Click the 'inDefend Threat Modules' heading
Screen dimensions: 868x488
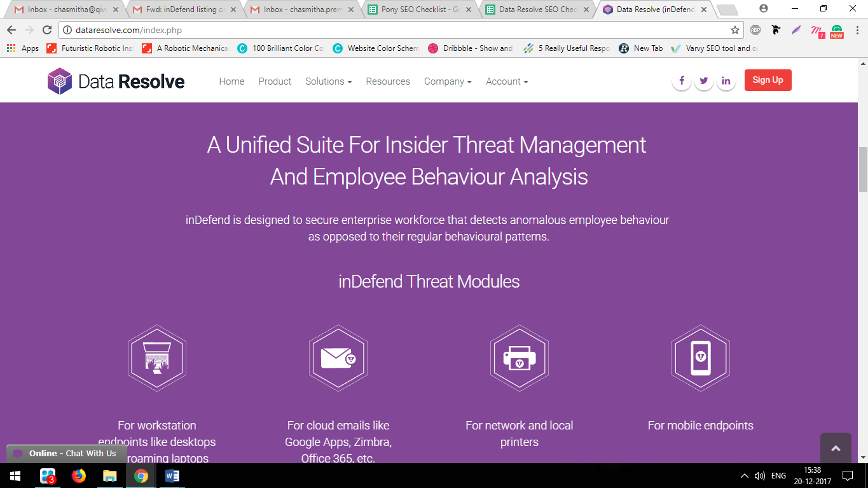point(429,281)
